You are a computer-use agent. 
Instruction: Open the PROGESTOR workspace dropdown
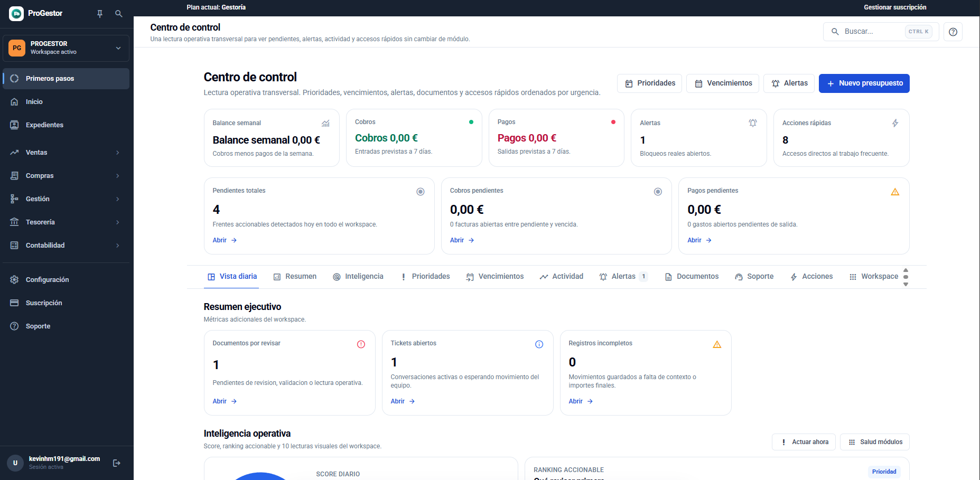66,48
